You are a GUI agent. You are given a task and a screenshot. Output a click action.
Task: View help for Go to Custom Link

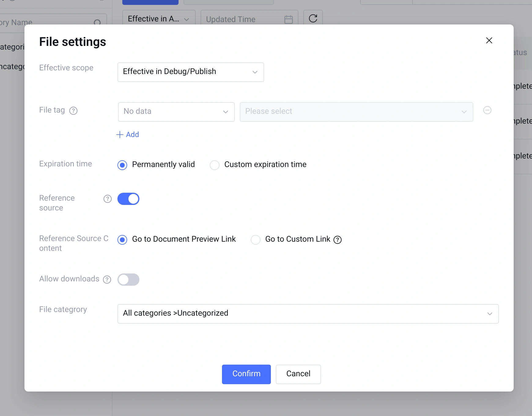tap(338, 240)
